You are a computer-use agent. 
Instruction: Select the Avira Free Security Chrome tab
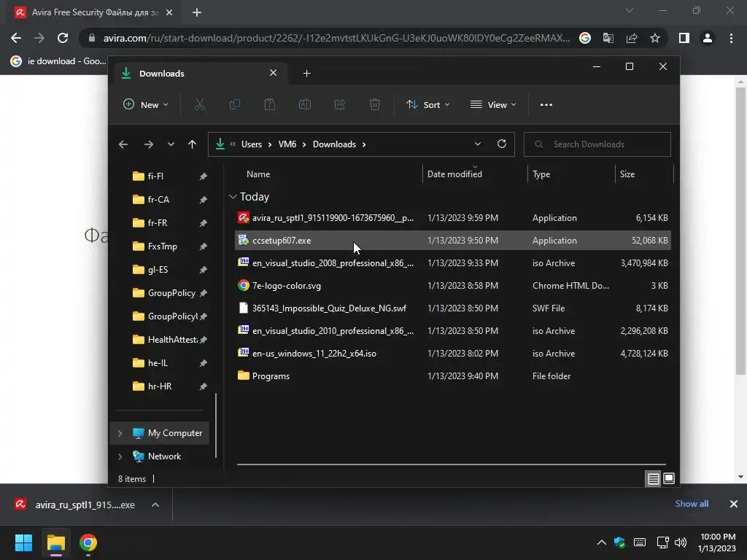pyautogui.click(x=94, y=12)
